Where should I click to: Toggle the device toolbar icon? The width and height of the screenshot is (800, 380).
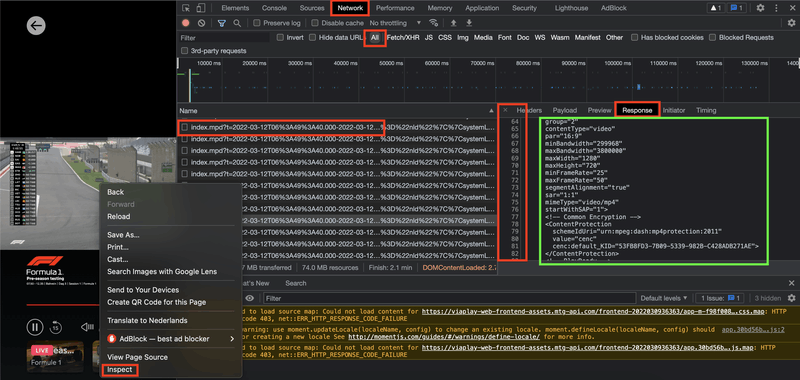click(x=201, y=8)
